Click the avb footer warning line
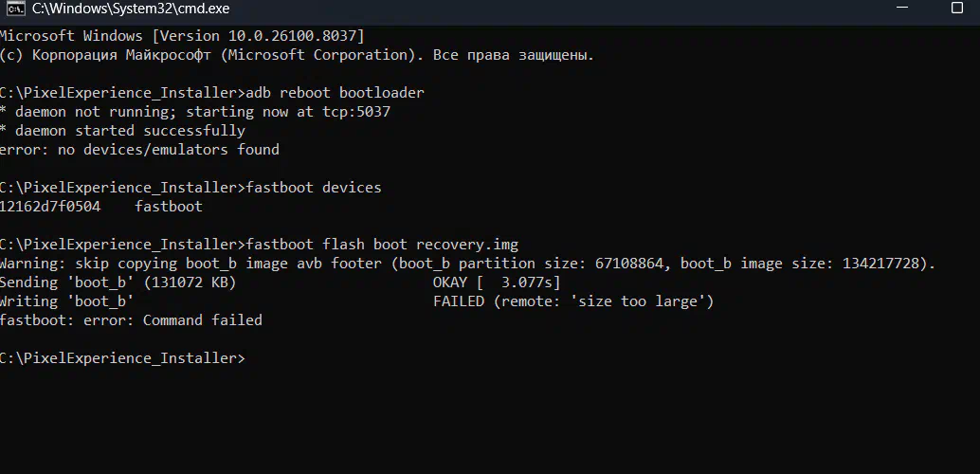 [x=467, y=264]
